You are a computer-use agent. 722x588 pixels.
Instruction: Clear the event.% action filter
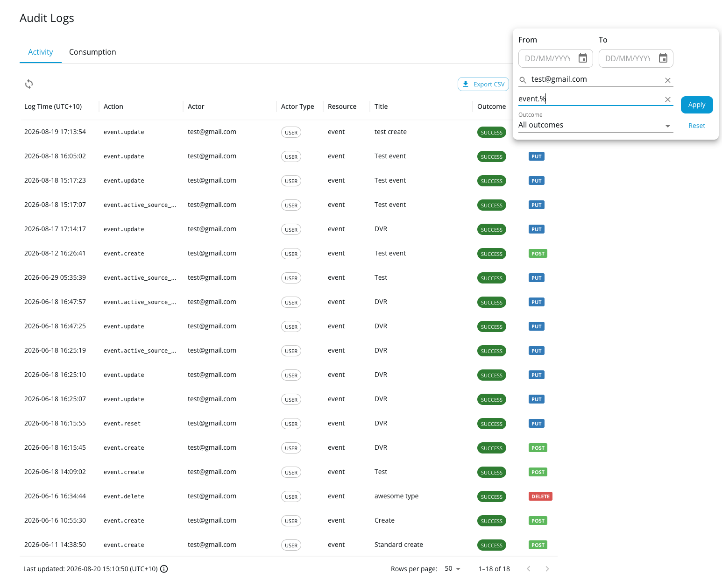click(x=668, y=99)
